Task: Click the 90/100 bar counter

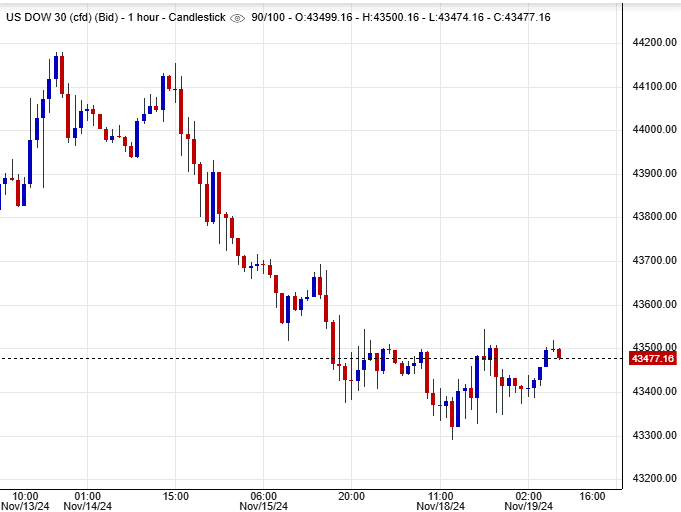Action: (266, 19)
